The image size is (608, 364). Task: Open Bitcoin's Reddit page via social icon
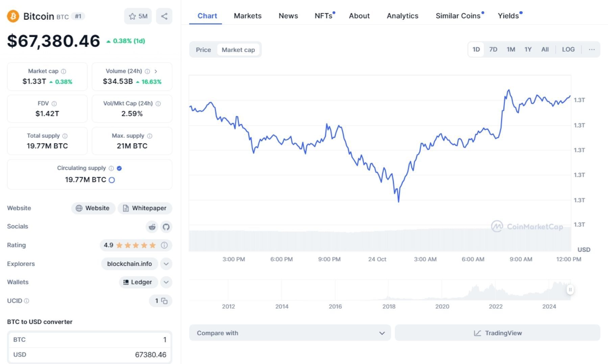click(x=152, y=227)
